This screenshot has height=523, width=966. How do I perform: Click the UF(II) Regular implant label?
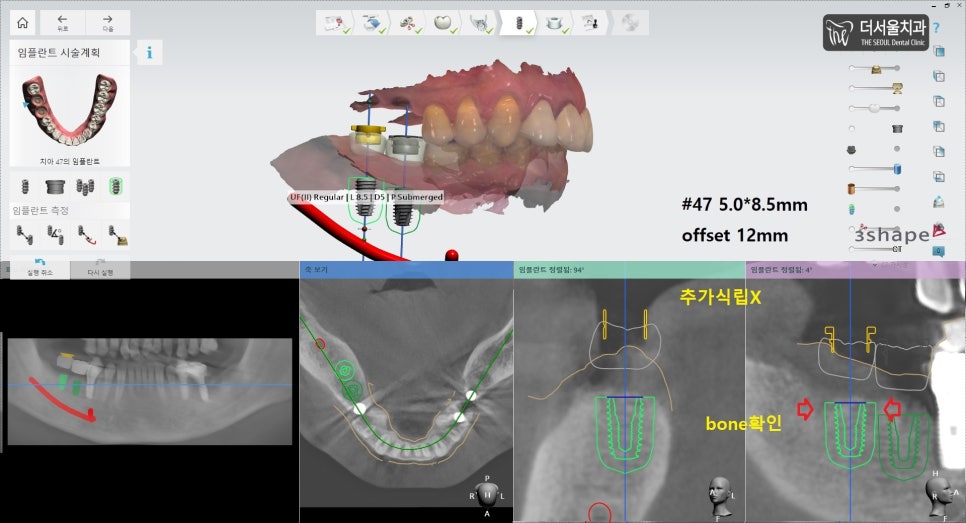(366, 197)
